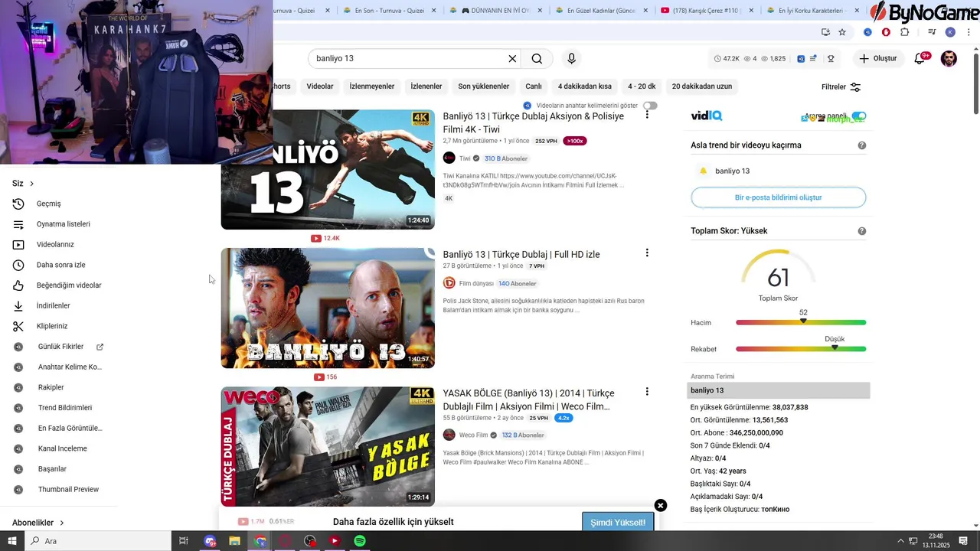This screenshot has width=980, height=551.
Task: Open Discord from the taskbar
Action: point(210,541)
